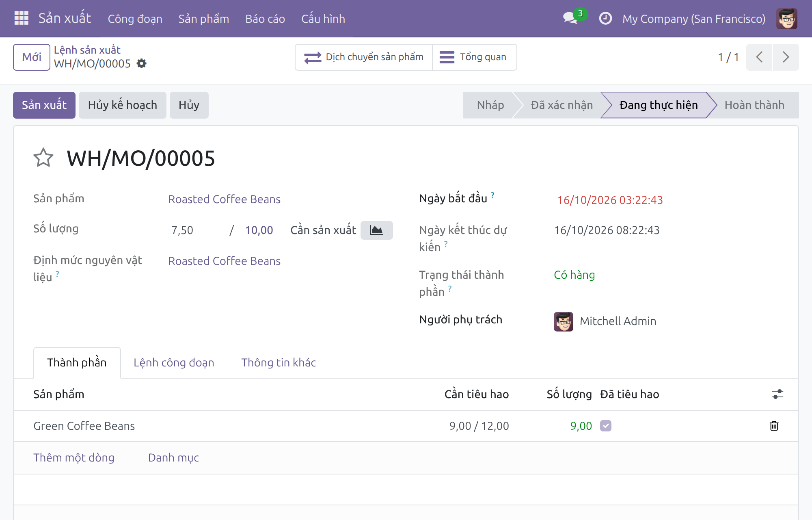Image resolution: width=812 pixels, height=520 pixels.
Task: Click help mark for Ngày kết thúc dự kiến
Action: pyautogui.click(x=446, y=244)
